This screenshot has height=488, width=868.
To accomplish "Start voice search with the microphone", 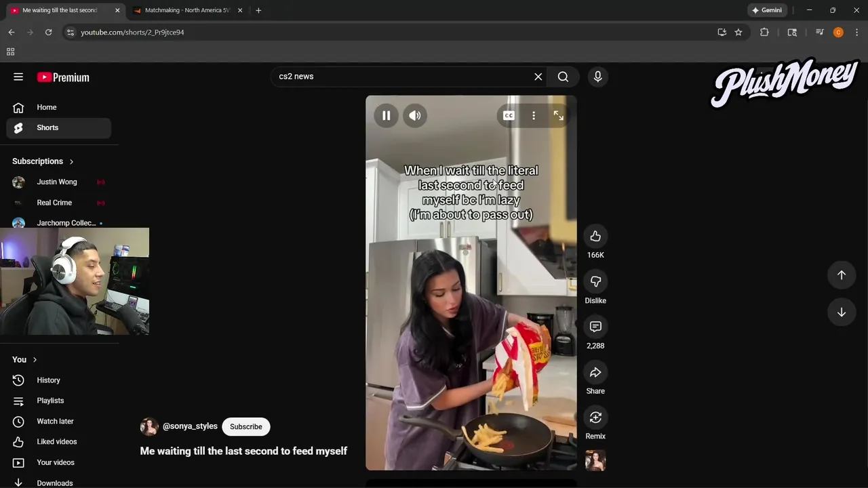I will [597, 77].
